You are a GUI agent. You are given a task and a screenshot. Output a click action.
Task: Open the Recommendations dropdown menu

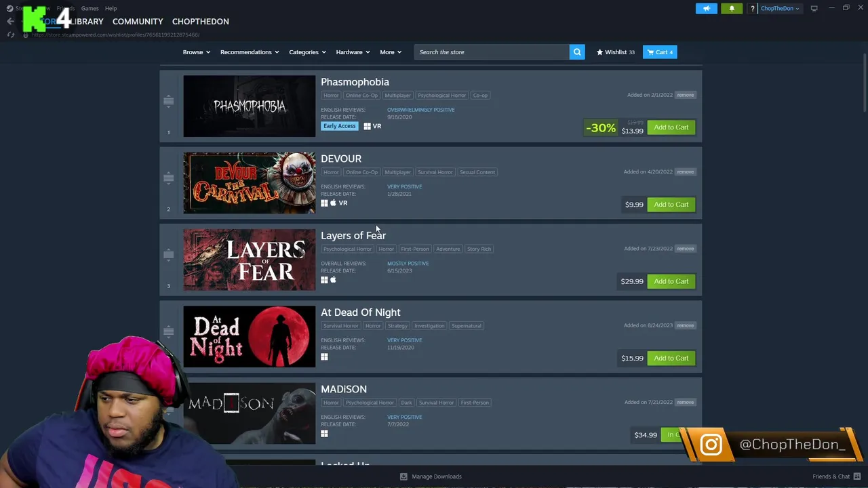(x=250, y=52)
